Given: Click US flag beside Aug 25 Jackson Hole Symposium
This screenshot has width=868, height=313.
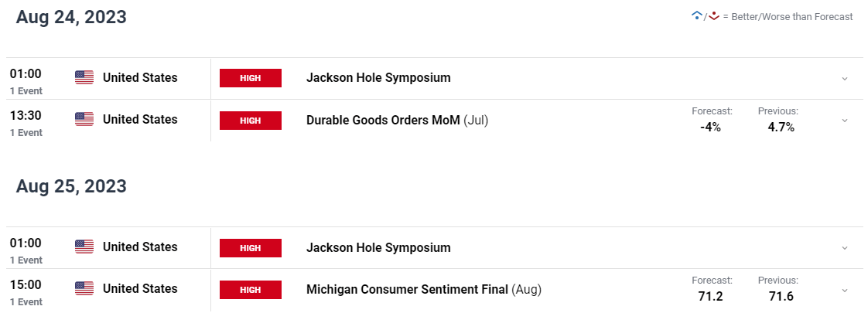Looking at the screenshot, I should point(84,247).
